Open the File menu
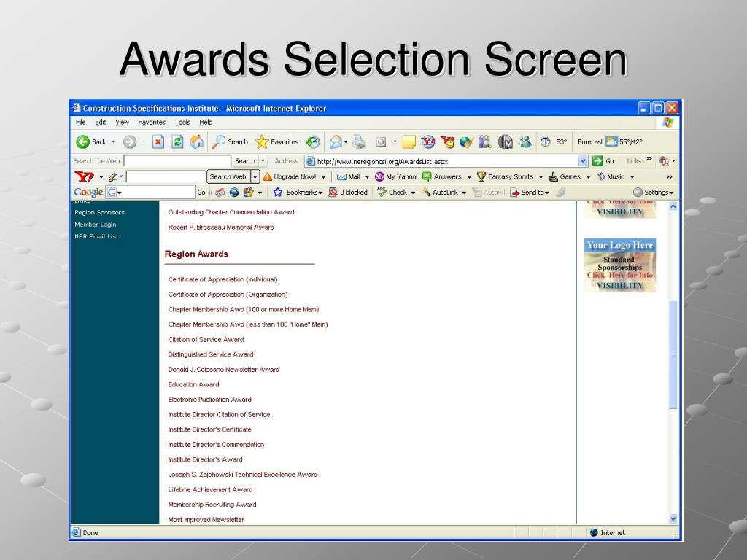Screen dimensions: 747x560 80,122
